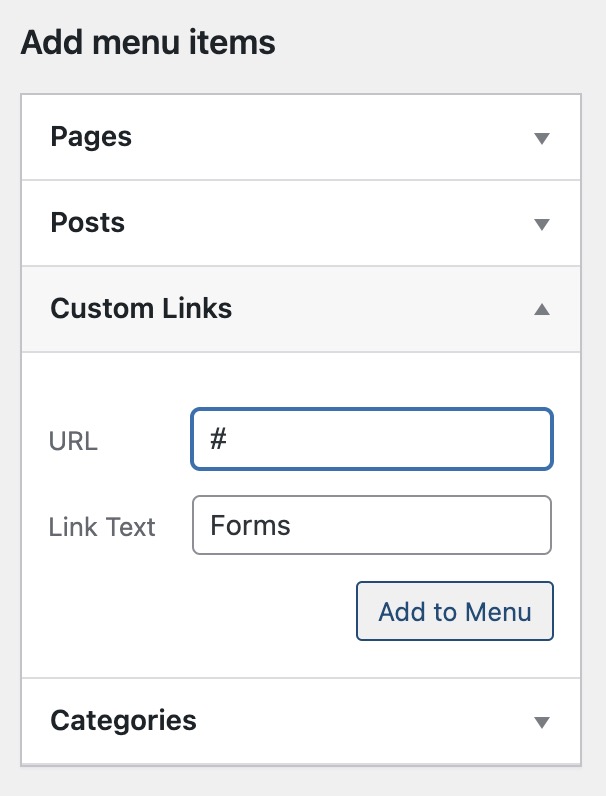Image resolution: width=606 pixels, height=796 pixels.
Task: Click empty space right of '#' in URL box
Action: pos(400,439)
